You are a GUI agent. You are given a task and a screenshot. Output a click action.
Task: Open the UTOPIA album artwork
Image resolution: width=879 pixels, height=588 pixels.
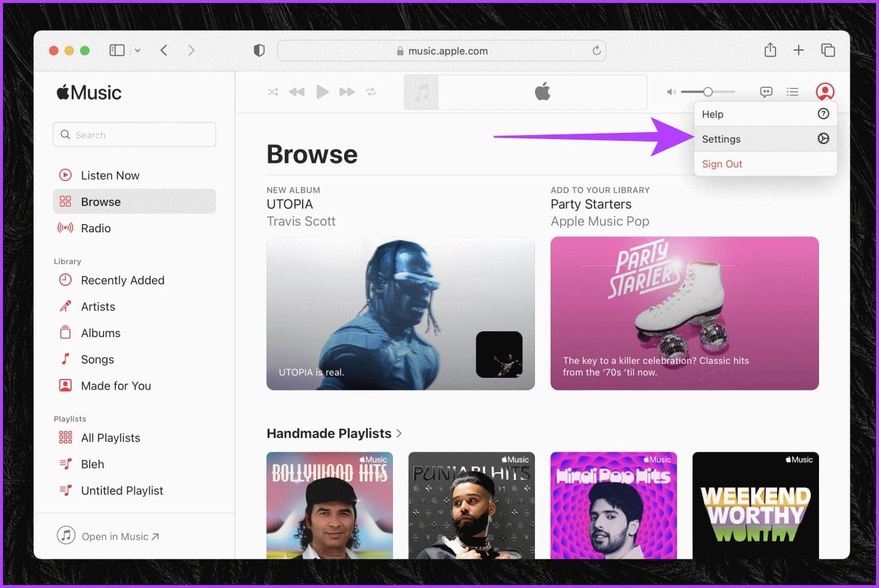[x=400, y=313]
